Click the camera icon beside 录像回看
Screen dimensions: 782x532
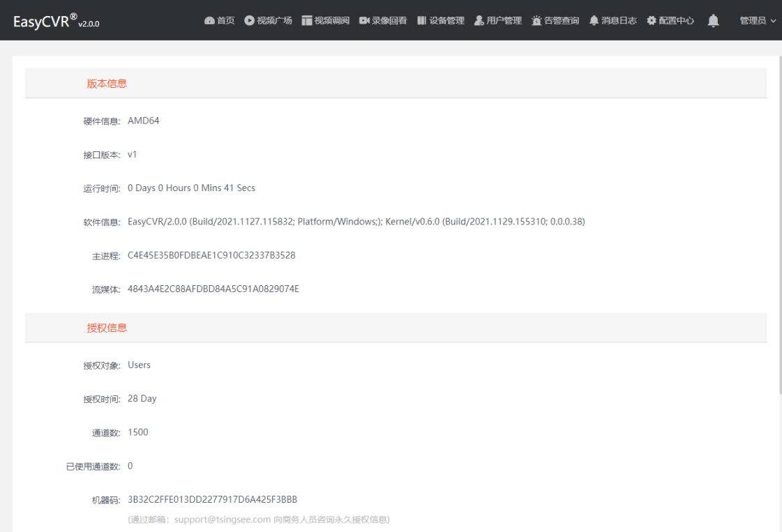364,20
